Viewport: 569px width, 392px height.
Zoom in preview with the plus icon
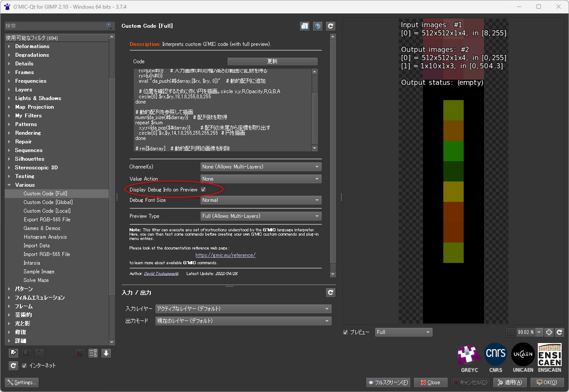tap(549, 332)
